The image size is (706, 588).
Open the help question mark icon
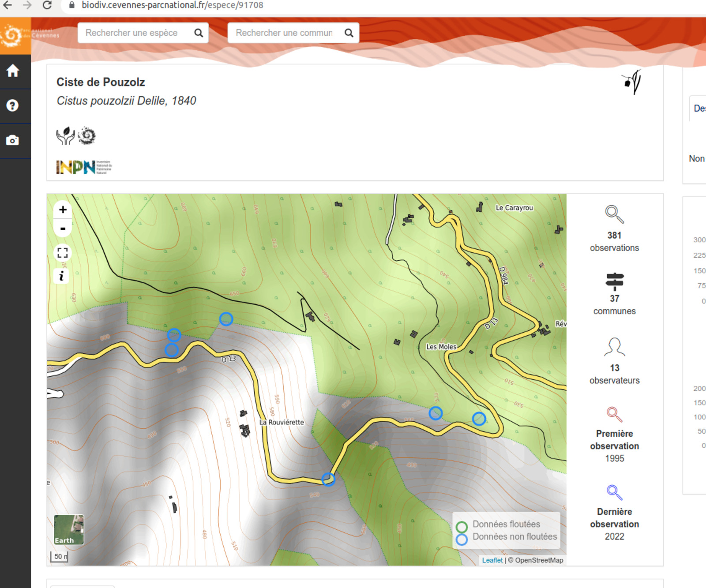(x=13, y=105)
